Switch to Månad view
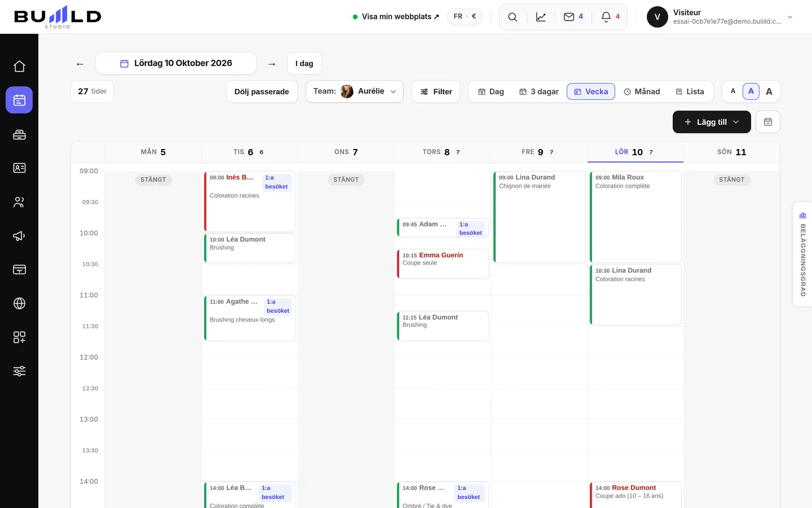This screenshot has height=508, width=812. click(x=642, y=91)
